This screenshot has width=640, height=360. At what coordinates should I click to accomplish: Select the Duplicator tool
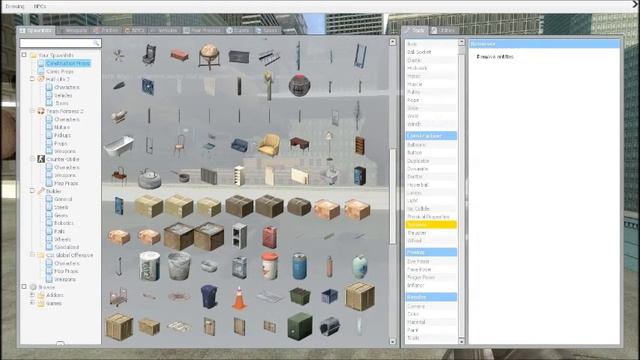pos(431,161)
